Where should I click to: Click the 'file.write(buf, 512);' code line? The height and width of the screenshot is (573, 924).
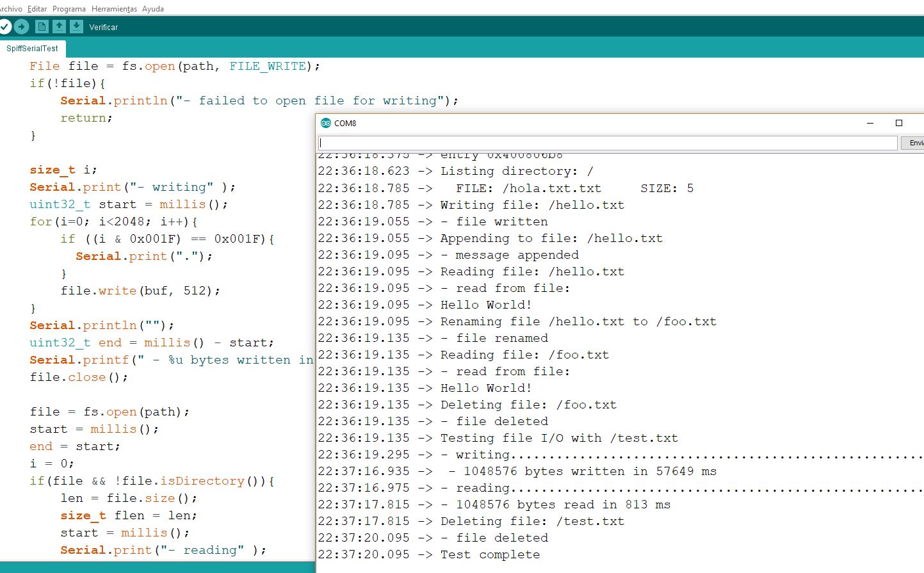pyautogui.click(x=140, y=291)
